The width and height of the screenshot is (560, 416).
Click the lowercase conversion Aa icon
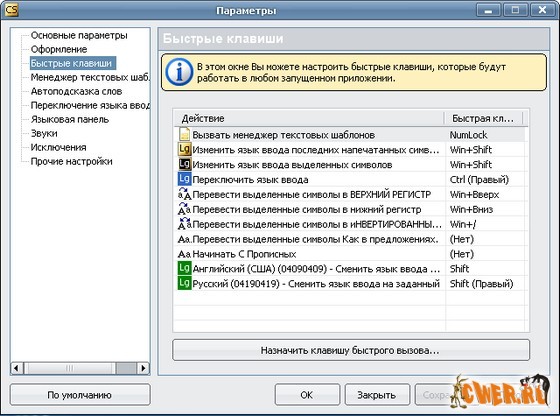click(185, 209)
